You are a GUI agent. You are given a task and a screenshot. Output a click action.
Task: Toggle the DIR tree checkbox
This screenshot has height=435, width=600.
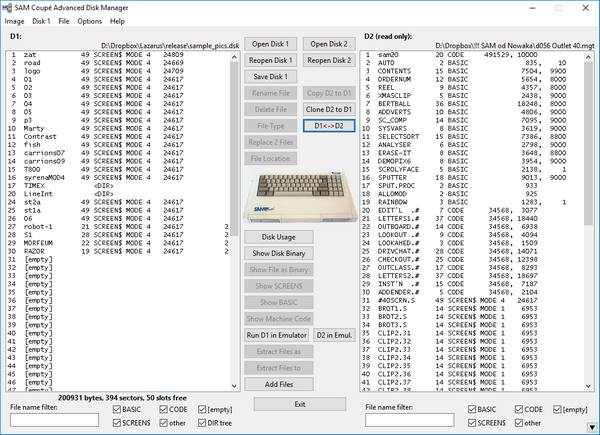click(x=215, y=423)
